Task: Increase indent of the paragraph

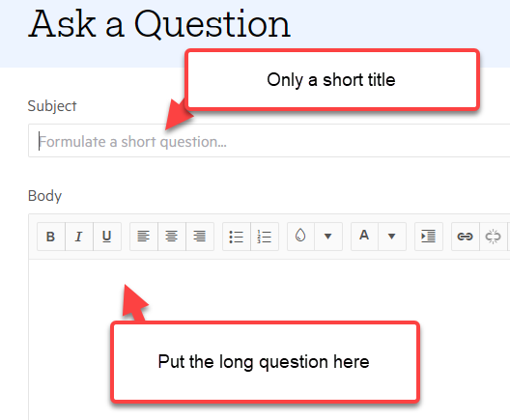Action: coord(429,237)
